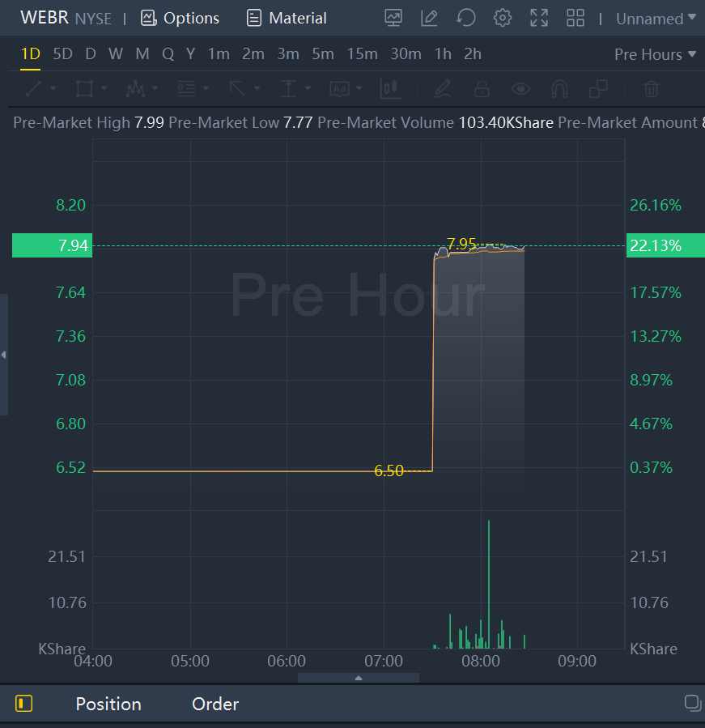Open the Material button
This screenshot has height=728, width=705.
coord(287,18)
